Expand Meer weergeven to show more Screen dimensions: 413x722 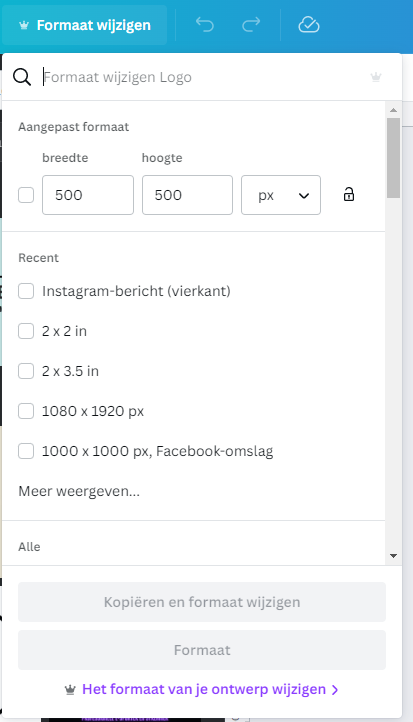pos(79,491)
